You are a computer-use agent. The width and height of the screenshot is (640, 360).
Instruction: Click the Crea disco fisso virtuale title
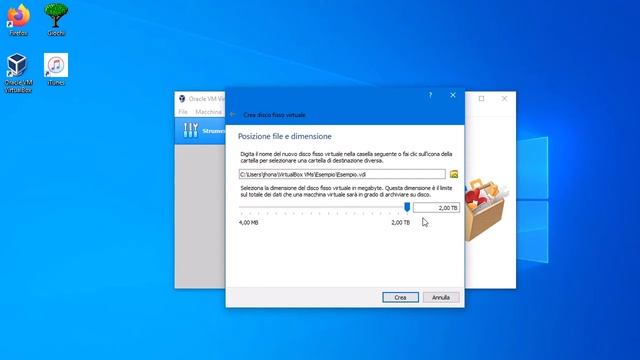pos(274,115)
